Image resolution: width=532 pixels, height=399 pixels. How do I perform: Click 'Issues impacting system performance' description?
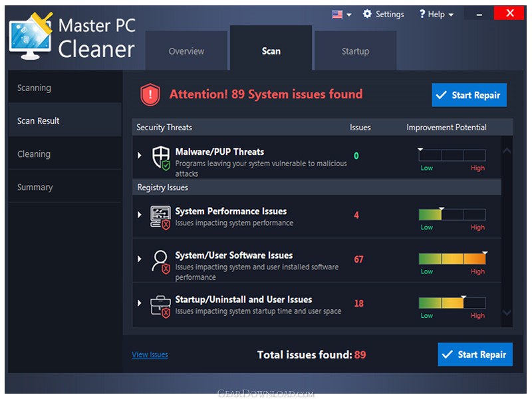click(234, 223)
